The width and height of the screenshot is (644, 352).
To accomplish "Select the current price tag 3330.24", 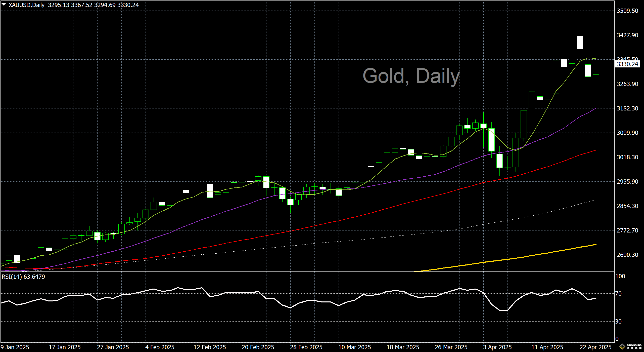I will [x=627, y=64].
